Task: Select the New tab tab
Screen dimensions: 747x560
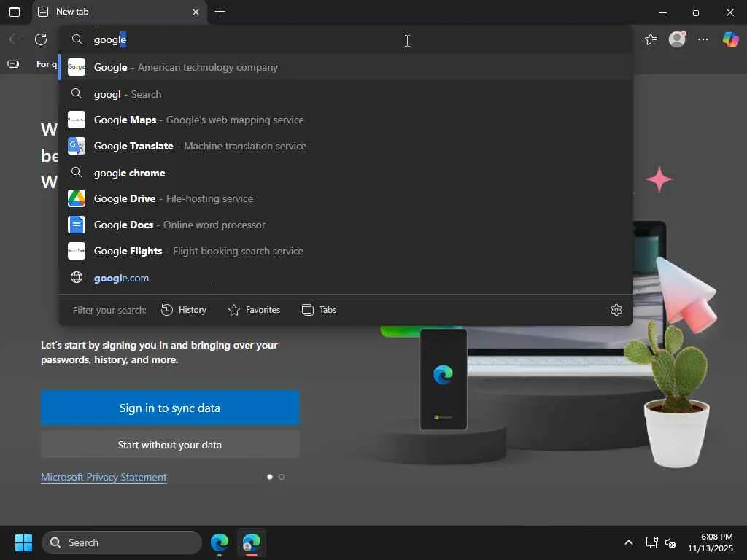Action: pyautogui.click(x=119, y=12)
